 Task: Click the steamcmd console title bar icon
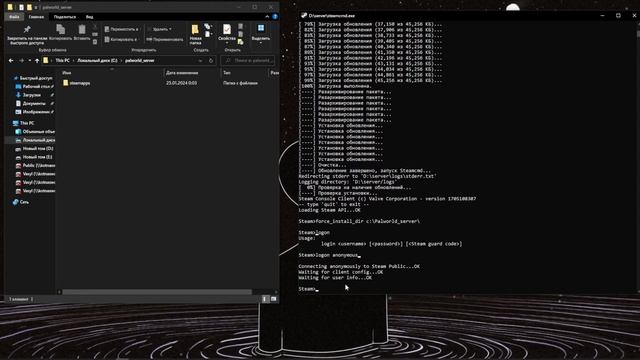click(304, 15)
